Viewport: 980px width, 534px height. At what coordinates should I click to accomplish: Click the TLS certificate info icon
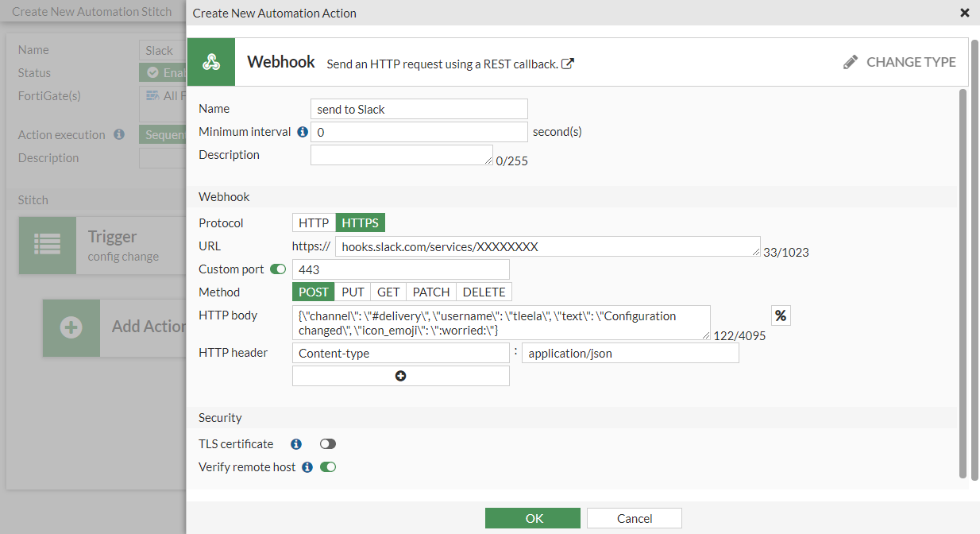pyautogui.click(x=296, y=444)
